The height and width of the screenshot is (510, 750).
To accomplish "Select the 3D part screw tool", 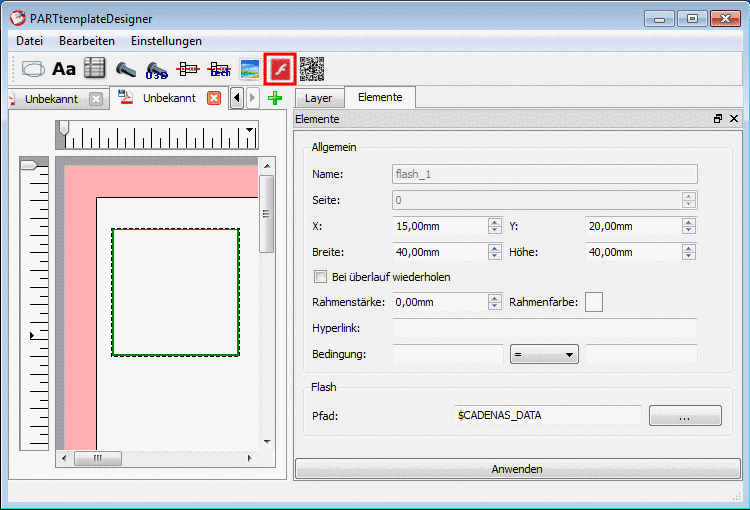I will pos(126,69).
